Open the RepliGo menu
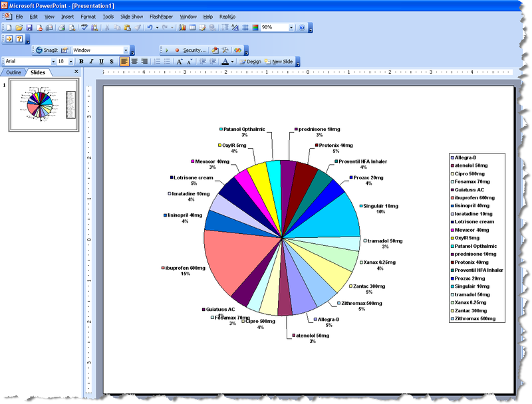The image size is (532, 404). coord(227,17)
